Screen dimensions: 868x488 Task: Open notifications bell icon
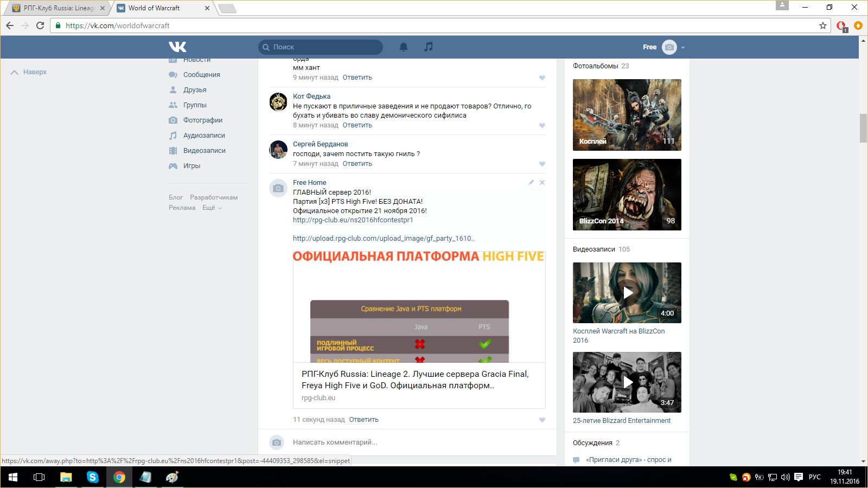click(404, 47)
